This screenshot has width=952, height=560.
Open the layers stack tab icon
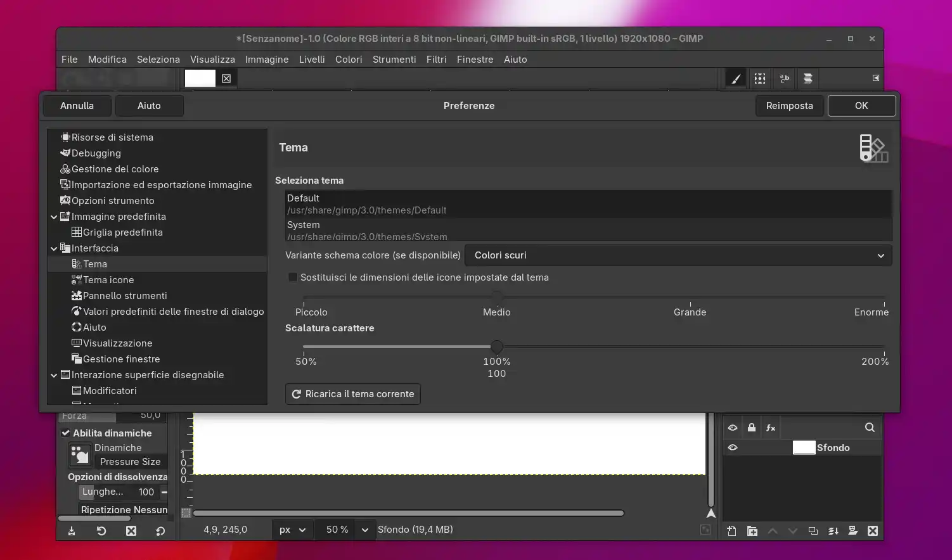coord(808,79)
